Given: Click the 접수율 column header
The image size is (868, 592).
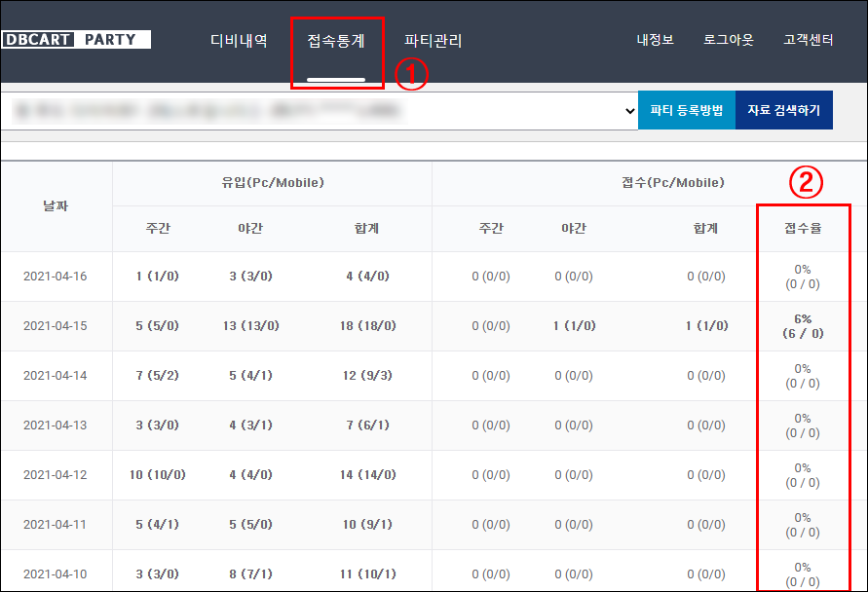Looking at the screenshot, I should tap(803, 229).
